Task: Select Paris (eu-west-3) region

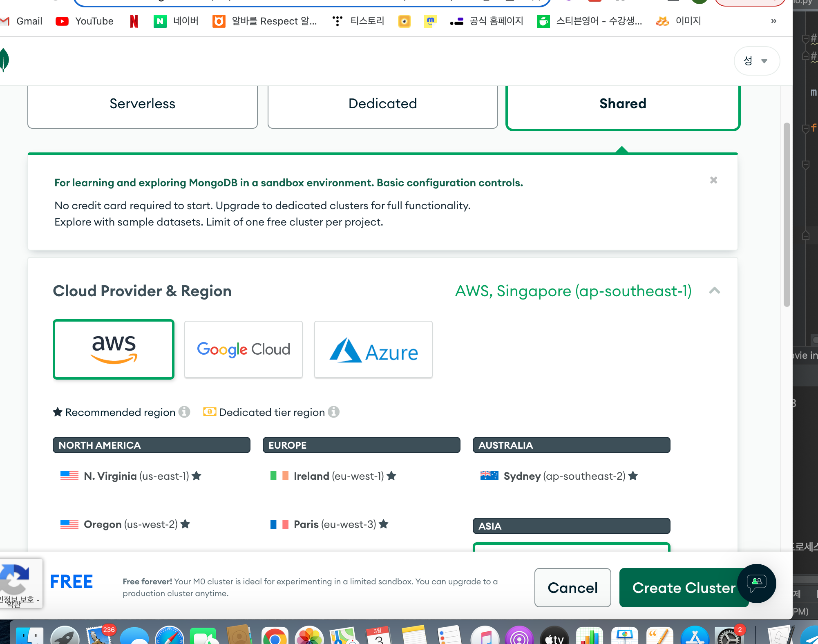Action: (329, 524)
